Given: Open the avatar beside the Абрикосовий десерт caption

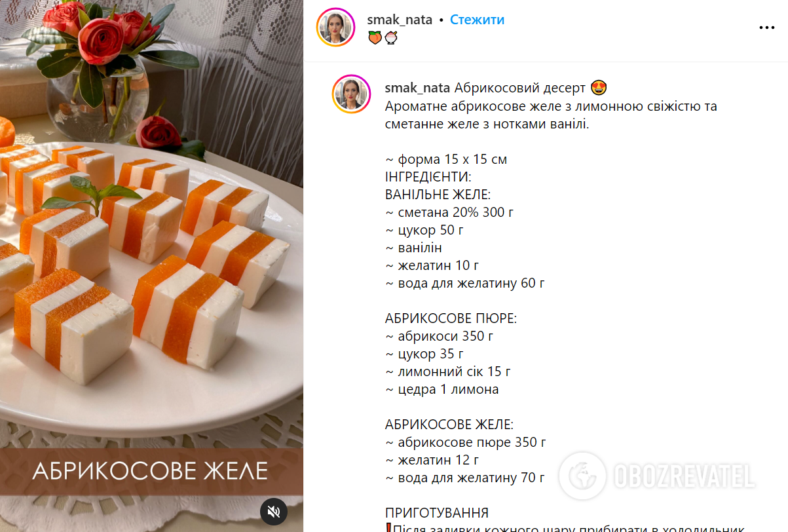Looking at the screenshot, I should [352, 94].
